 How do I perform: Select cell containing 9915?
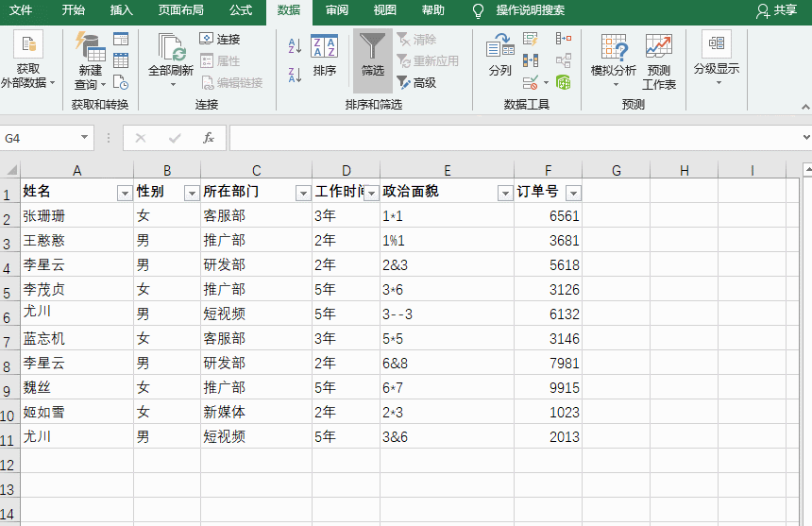coord(548,387)
